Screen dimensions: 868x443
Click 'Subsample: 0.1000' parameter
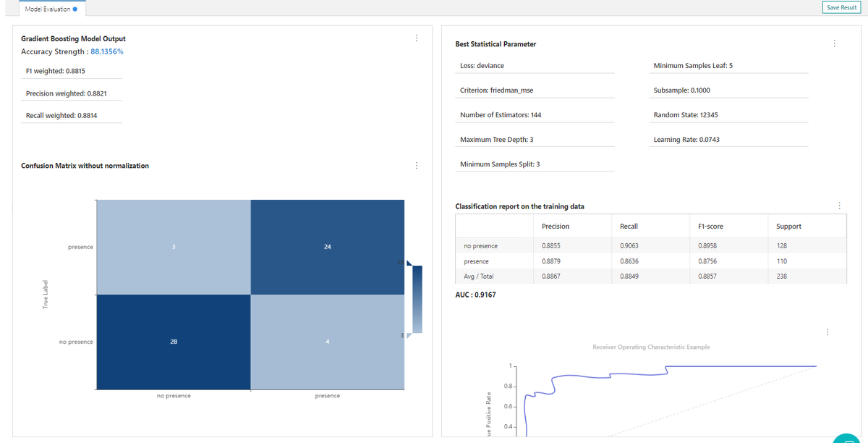[x=681, y=90]
